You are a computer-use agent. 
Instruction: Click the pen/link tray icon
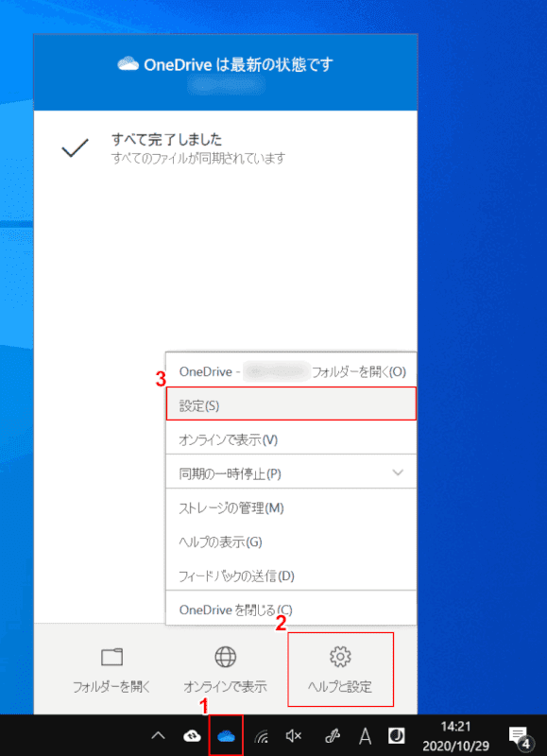tap(333, 736)
